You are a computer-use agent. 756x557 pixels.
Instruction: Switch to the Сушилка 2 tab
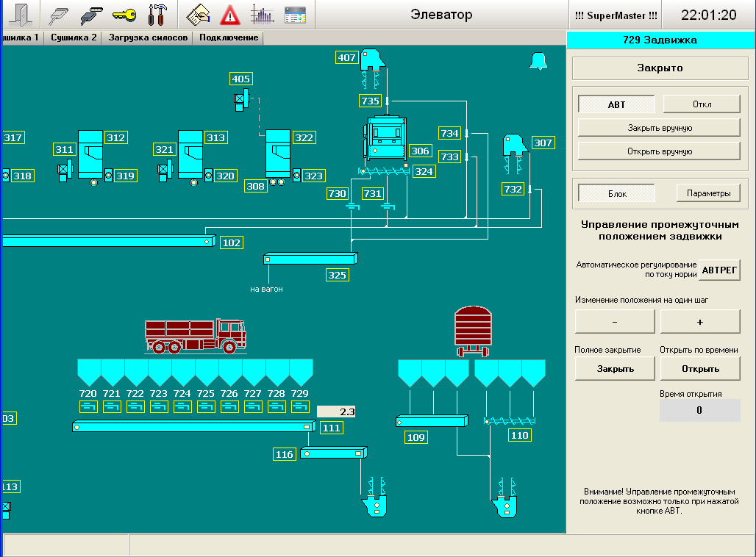click(x=74, y=37)
